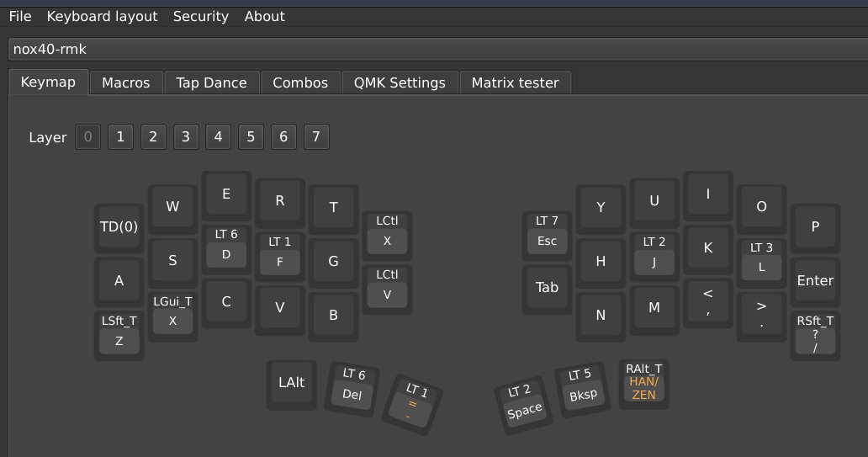Switch to the Tap Dance tab
The height and width of the screenshot is (457, 868).
pyautogui.click(x=211, y=82)
